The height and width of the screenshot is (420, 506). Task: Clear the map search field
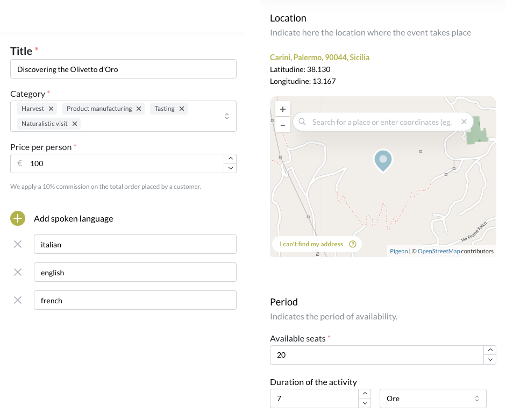pos(464,122)
